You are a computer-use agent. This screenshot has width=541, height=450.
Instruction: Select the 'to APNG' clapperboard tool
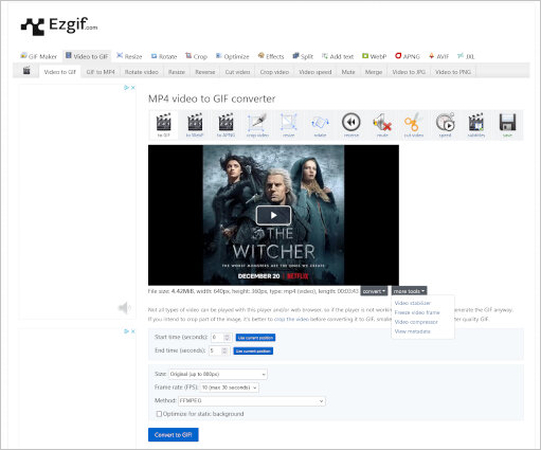tap(226, 125)
